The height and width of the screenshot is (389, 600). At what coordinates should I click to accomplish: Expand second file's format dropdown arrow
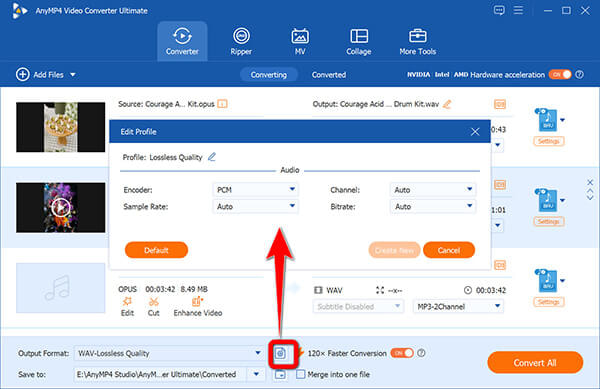pos(562,200)
